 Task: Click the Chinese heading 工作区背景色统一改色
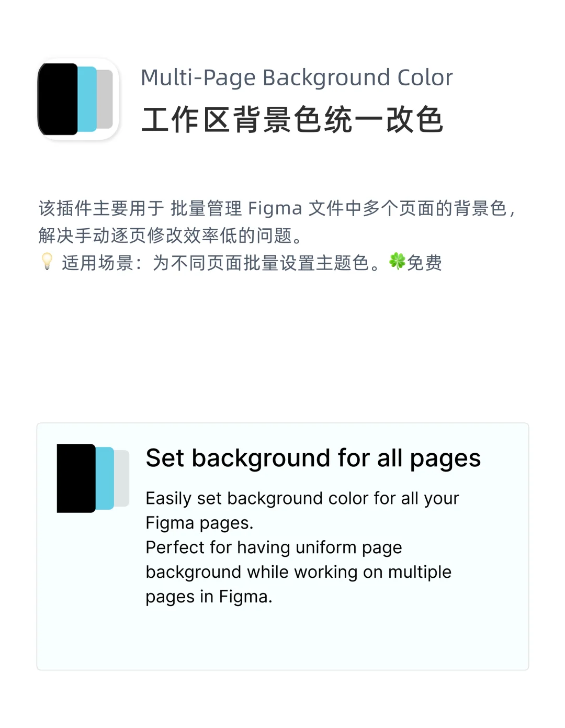292,119
